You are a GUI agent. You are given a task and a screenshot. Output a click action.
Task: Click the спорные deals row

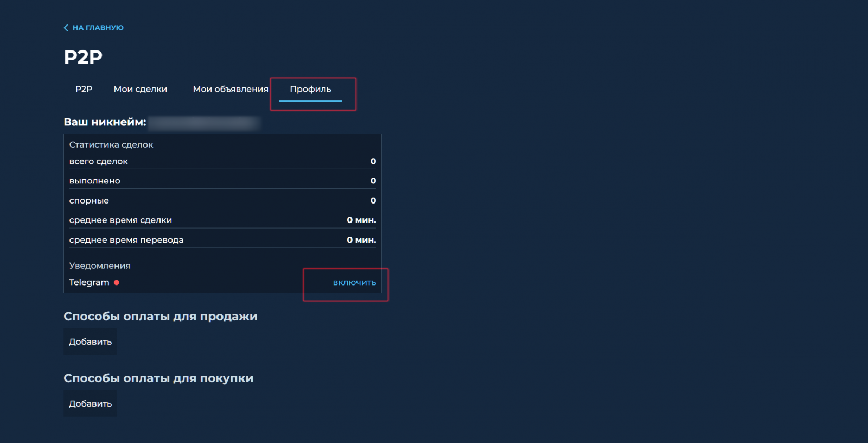tap(222, 200)
